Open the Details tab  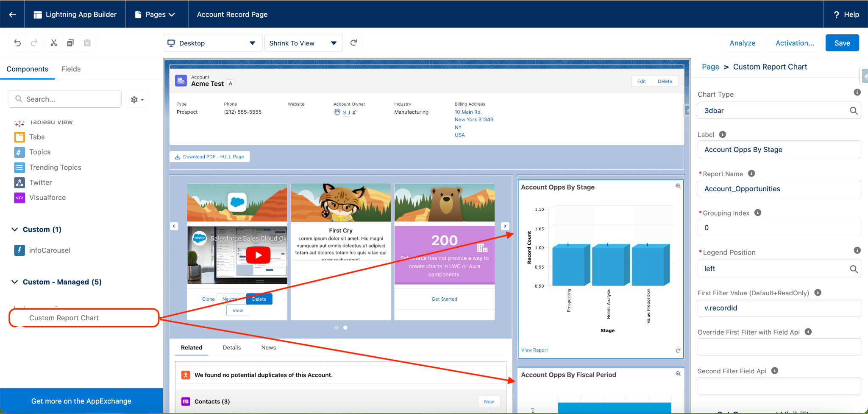coord(232,347)
